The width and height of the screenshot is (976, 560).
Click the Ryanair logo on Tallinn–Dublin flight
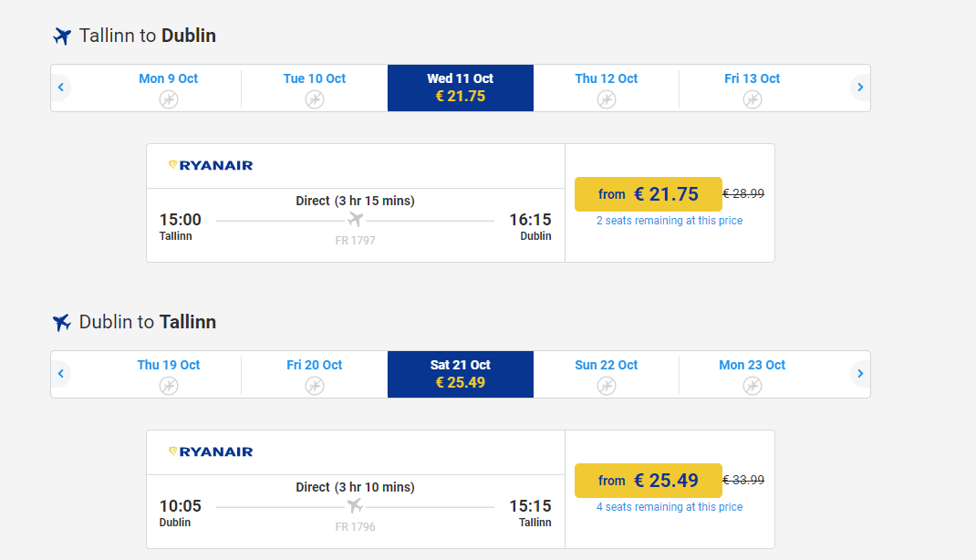[x=211, y=165]
